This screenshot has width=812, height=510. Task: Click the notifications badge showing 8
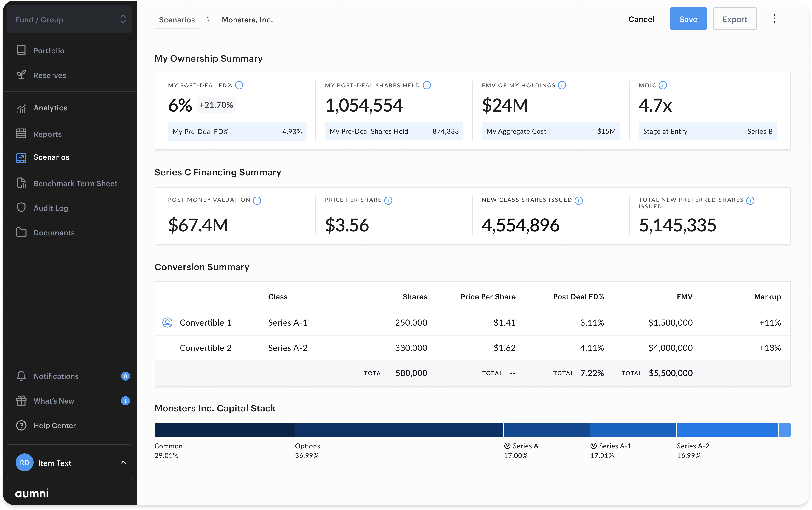[125, 376]
